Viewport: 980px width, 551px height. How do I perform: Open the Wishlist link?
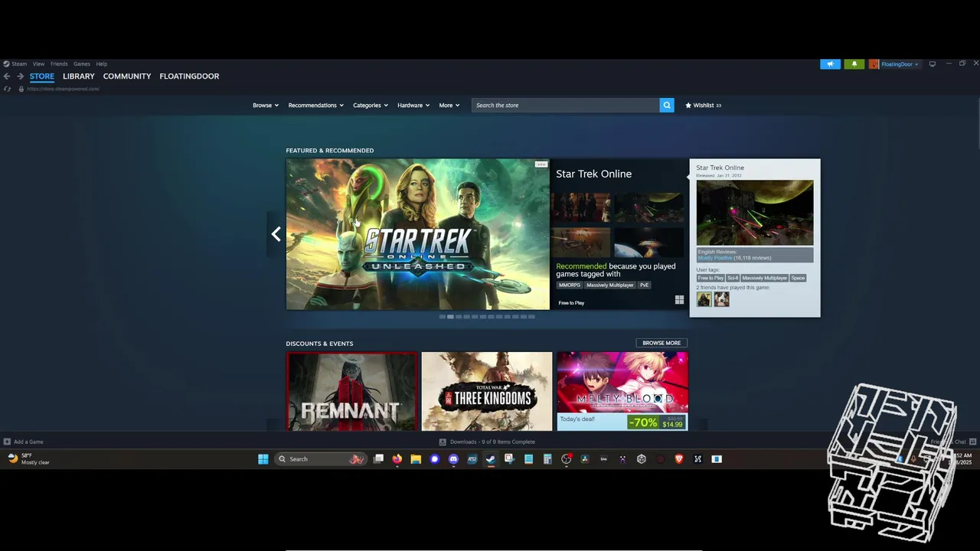pos(703,105)
